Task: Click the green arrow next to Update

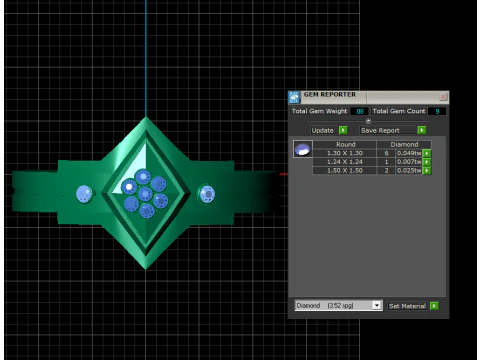Action: point(343,130)
